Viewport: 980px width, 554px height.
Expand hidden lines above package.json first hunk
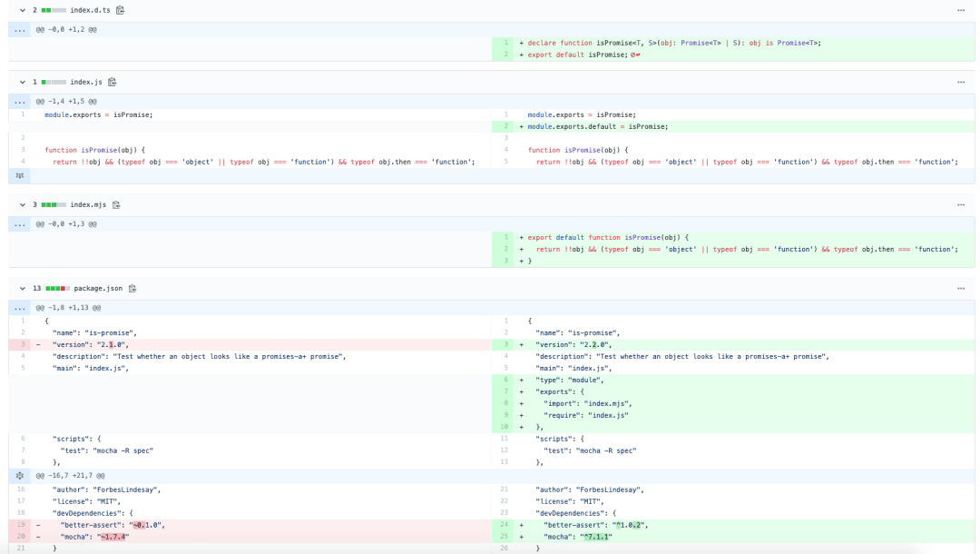tap(19, 308)
